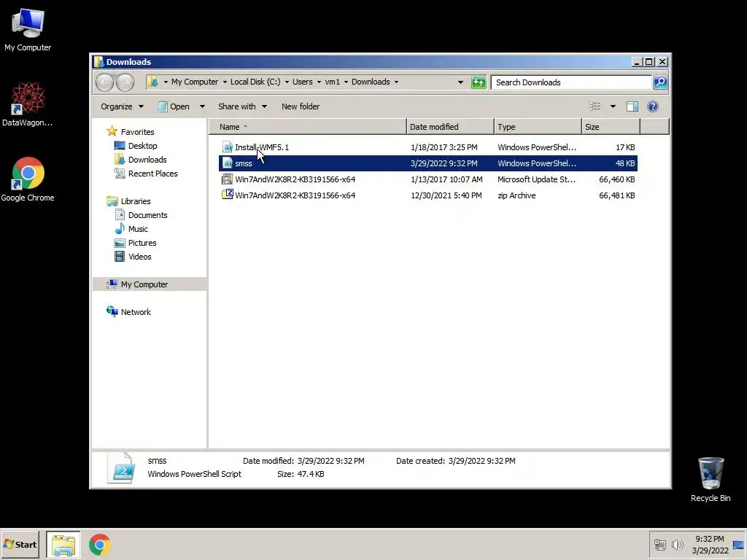Click the search magnifier icon

click(x=660, y=82)
